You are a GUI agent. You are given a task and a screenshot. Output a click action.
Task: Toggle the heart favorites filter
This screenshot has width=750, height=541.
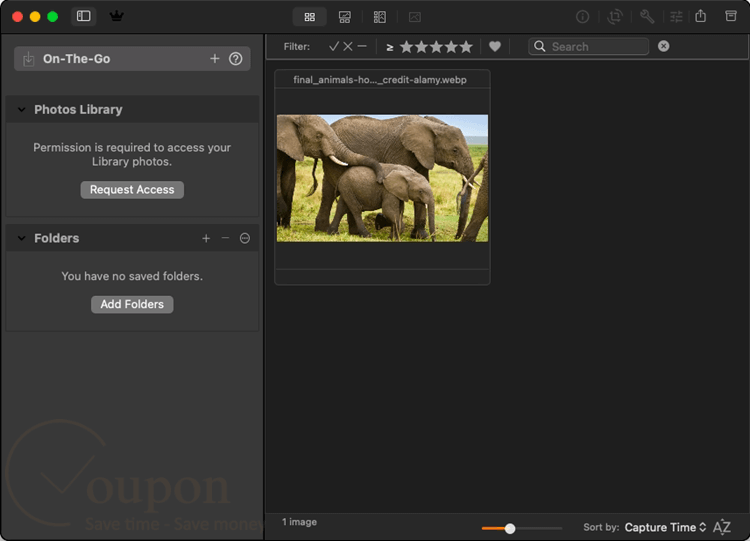coord(495,46)
